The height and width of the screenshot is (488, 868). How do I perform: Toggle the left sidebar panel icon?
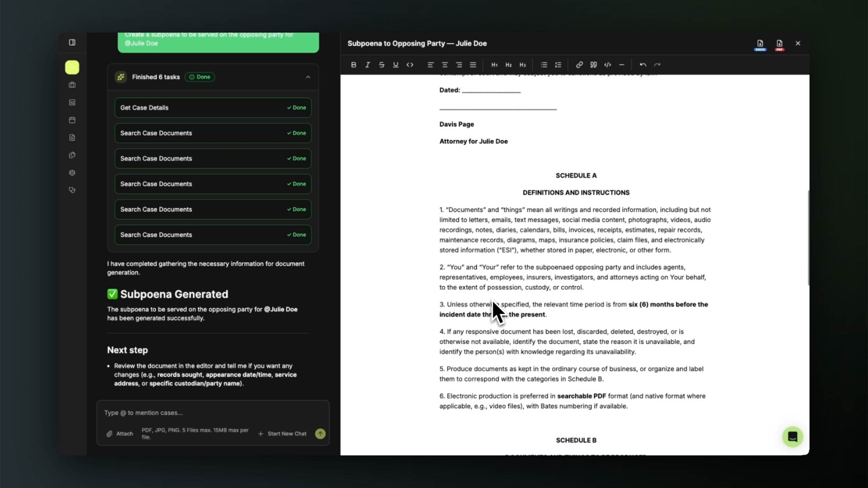coord(72,42)
